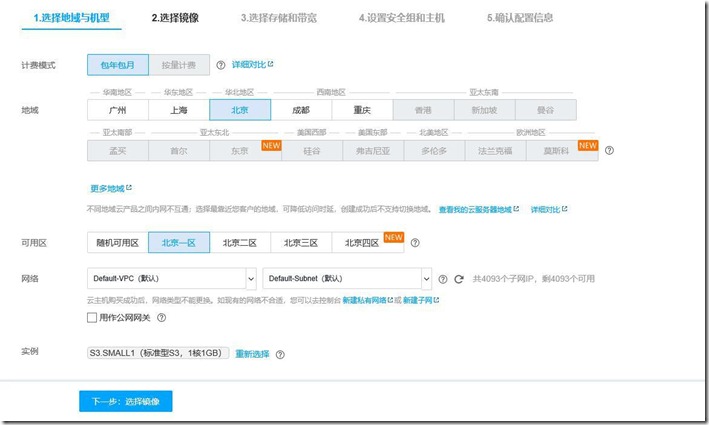The height and width of the screenshot is (425, 709).
Task: Select 北京二区 availability zone
Action: pos(240,242)
